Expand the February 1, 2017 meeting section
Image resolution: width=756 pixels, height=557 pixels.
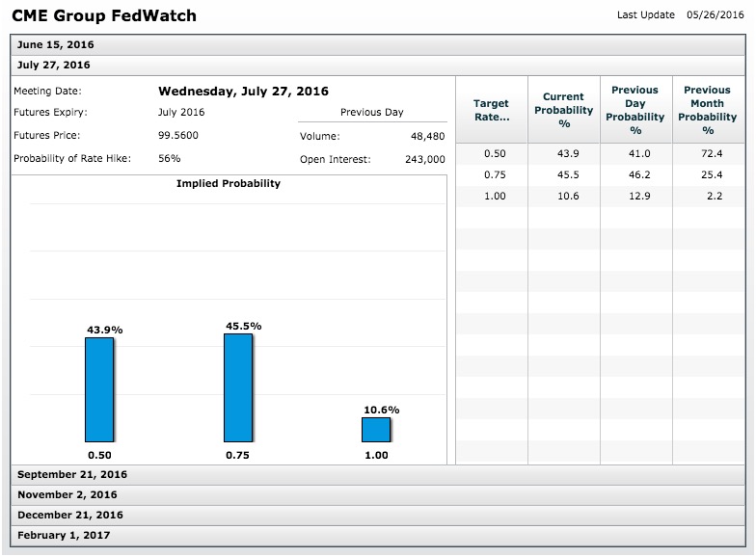(378, 536)
